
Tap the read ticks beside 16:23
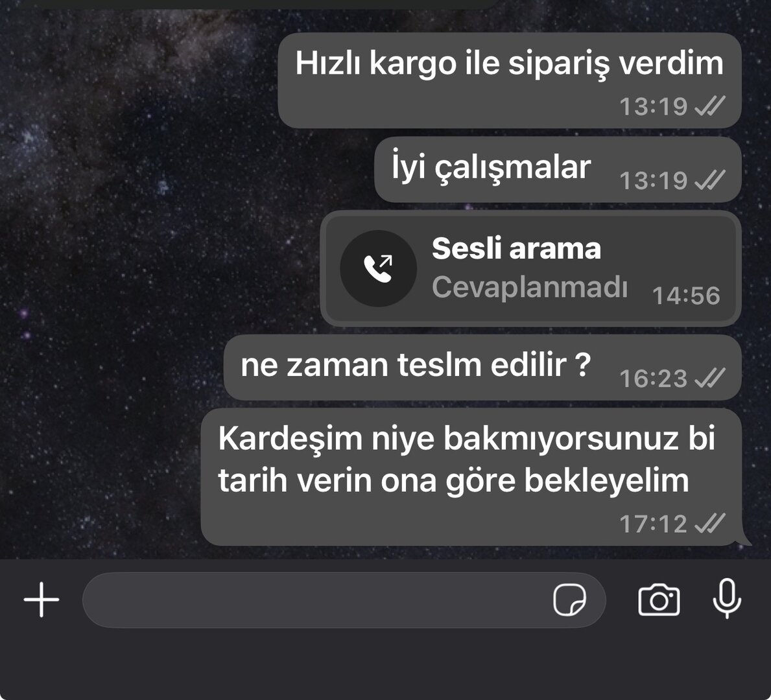(x=709, y=377)
